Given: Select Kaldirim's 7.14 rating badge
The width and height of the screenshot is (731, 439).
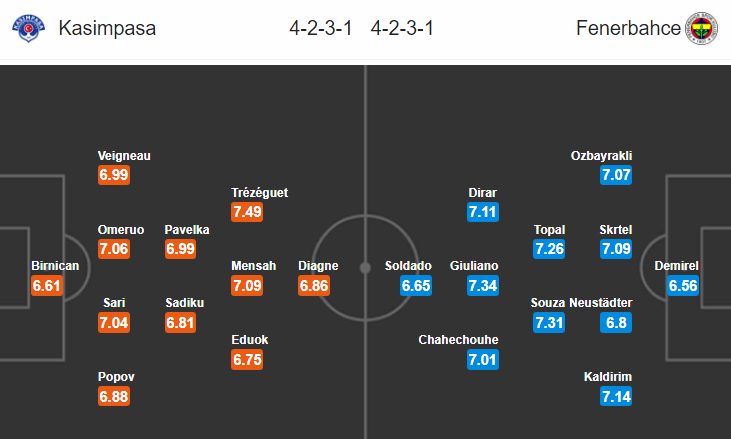Looking at the screenshot, I should pyautogui.click(x=616, y=397).
